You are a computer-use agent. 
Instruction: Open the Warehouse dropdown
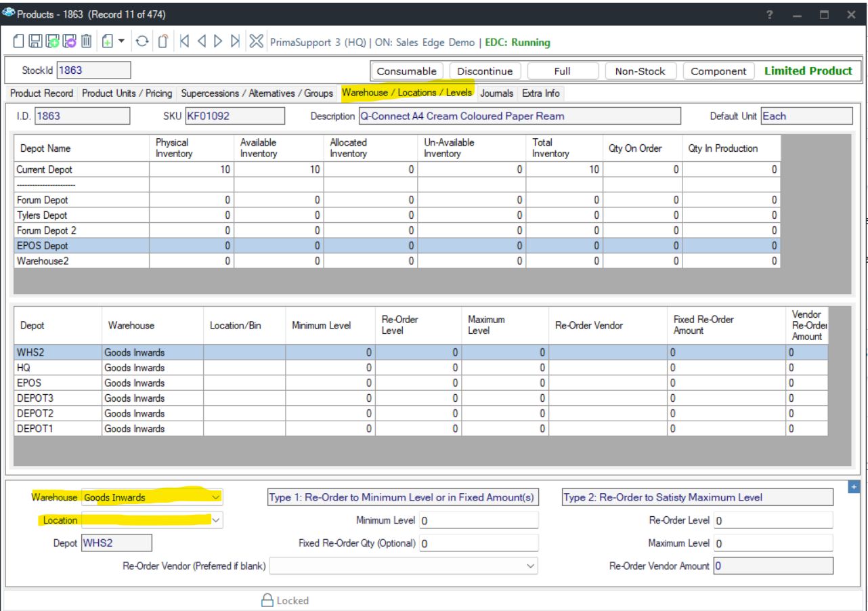[215, 497]
